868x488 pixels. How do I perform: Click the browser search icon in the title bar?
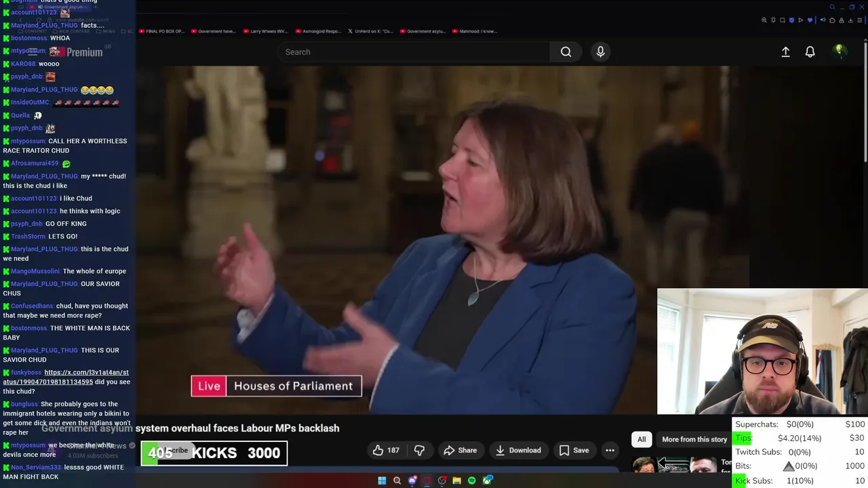pos(832,7)
